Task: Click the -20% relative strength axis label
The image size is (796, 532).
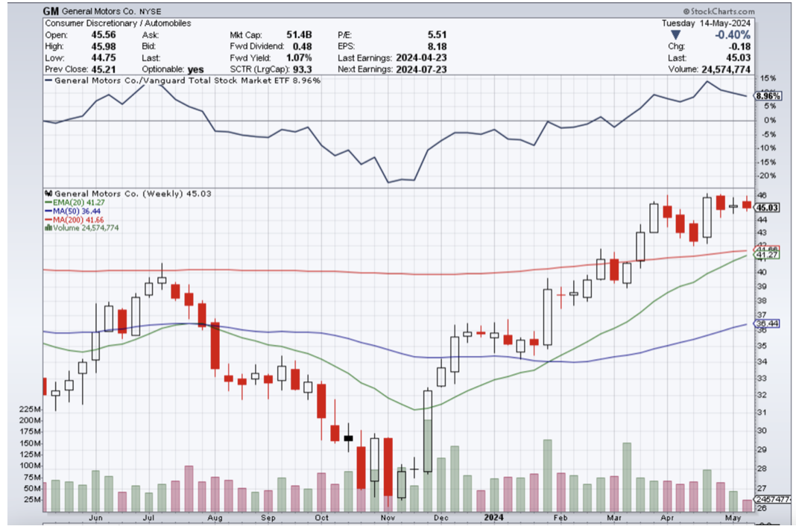Action: (767, 176)
